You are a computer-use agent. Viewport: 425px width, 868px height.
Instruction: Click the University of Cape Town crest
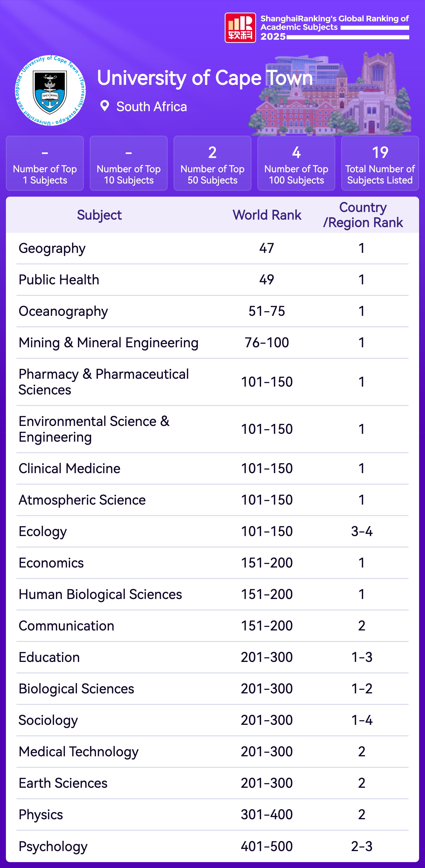pyautogui.click(x=50, y=91)
